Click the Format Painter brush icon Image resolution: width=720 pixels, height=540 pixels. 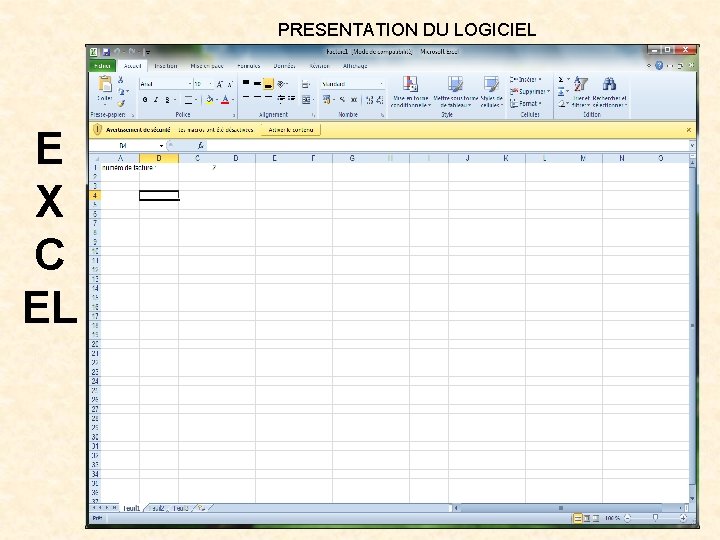pos(121,103)
